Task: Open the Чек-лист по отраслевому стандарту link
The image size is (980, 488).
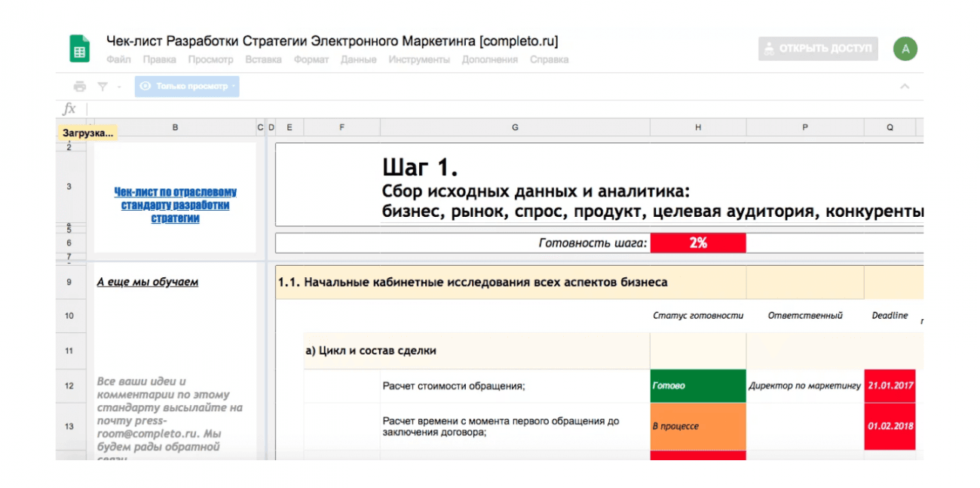Action: click(175, 206)
